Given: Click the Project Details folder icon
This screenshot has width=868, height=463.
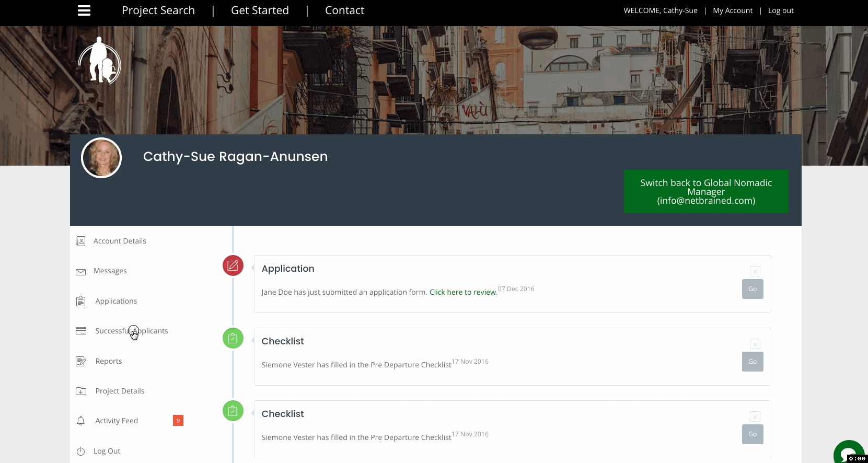Looking at the screenshot, I should 81,391.
